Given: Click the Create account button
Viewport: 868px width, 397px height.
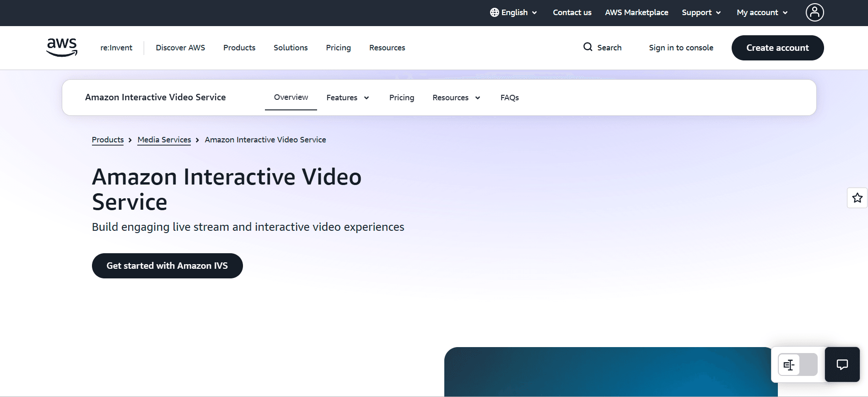Looking at the screenshot, I should [777, 48].
